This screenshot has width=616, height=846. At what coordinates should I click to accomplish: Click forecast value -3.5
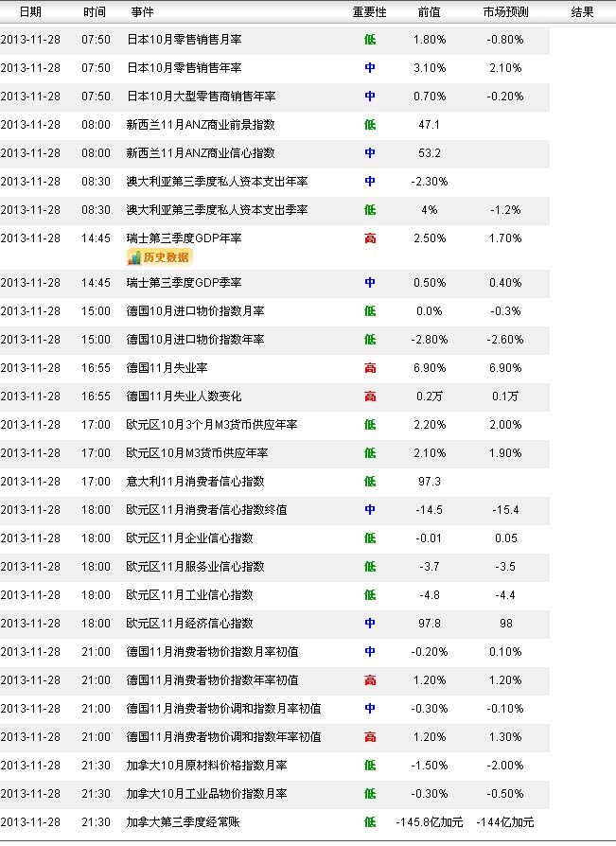tap(505, 567)
